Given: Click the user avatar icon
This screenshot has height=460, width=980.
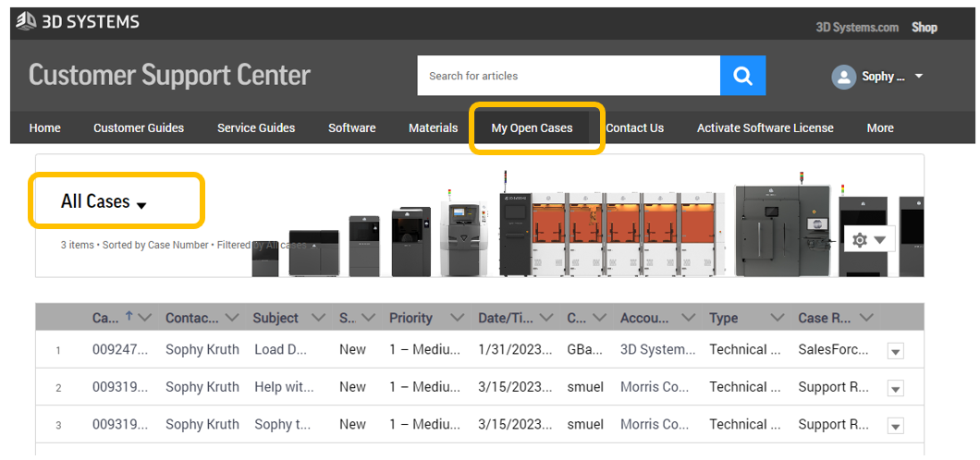Looking at the screenshot, I should click(x=844, y=77).
